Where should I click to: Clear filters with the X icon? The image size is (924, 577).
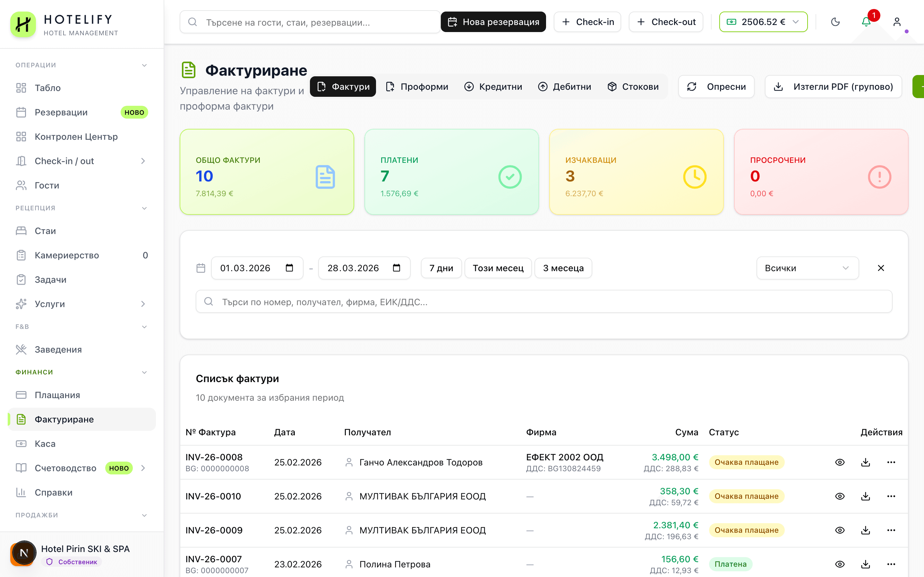880,268
